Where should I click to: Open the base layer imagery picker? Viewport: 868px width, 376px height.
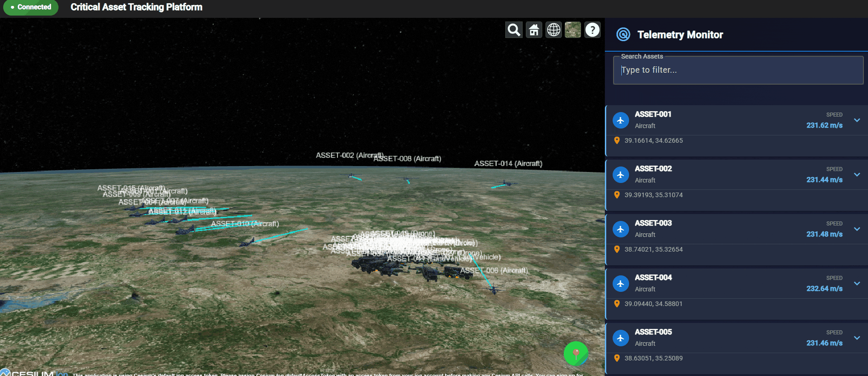[x=573, y=30]
